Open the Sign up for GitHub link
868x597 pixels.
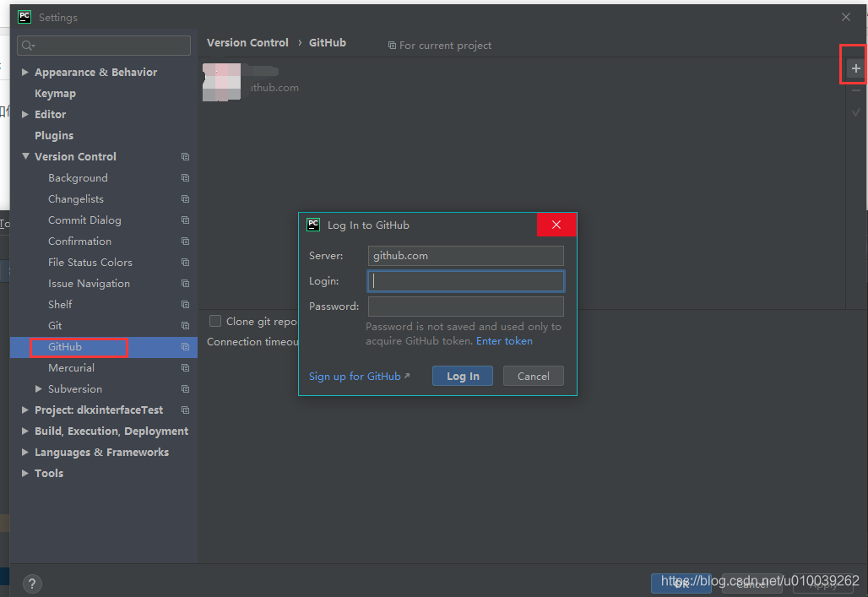355,376
